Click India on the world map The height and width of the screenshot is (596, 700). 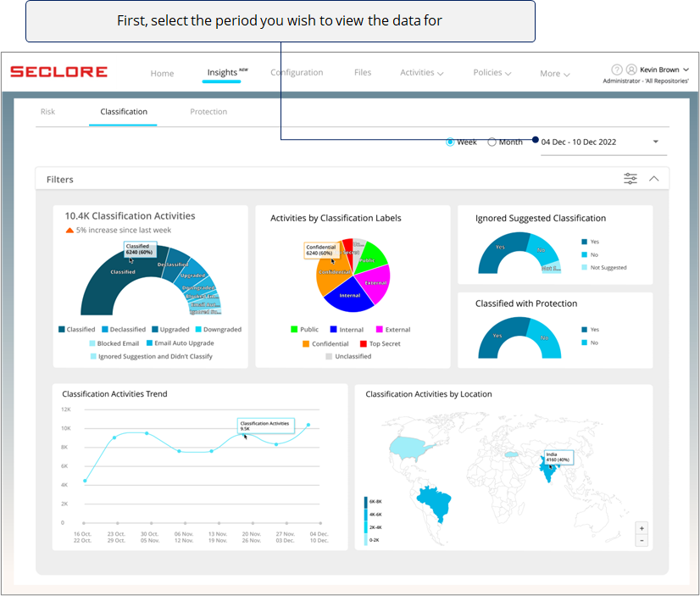pyautogui.click(x=547, y=471)
